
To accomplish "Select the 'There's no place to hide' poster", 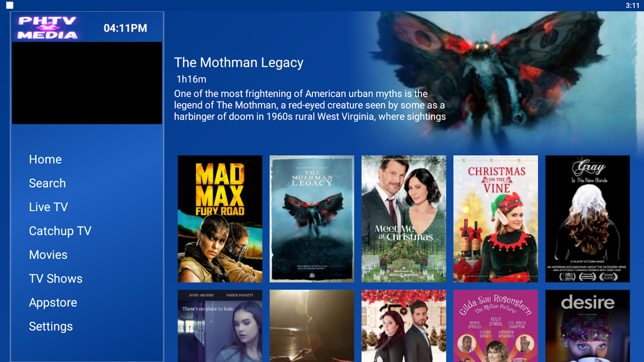I will tap(220, 326).
